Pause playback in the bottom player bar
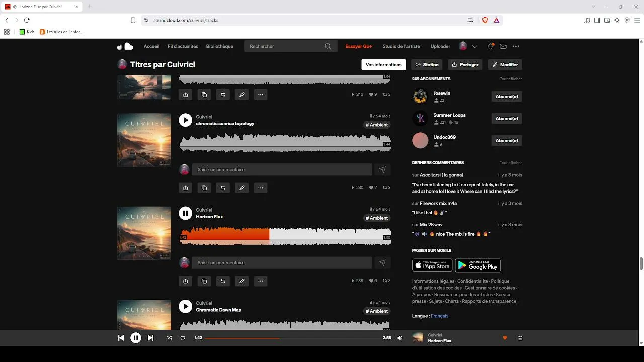Screen dimensions: 644x362 click(x=136, y=338)
